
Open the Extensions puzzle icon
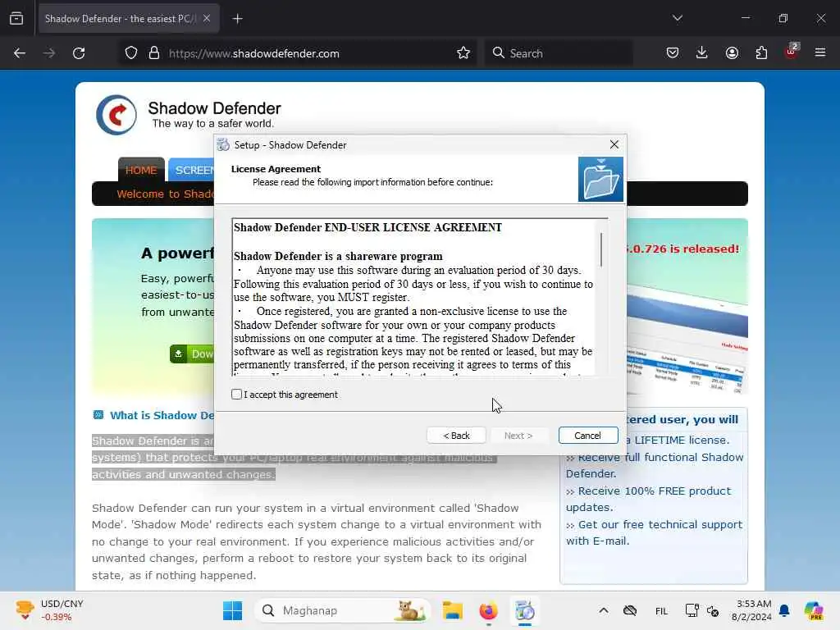click(x=761, y=52)
